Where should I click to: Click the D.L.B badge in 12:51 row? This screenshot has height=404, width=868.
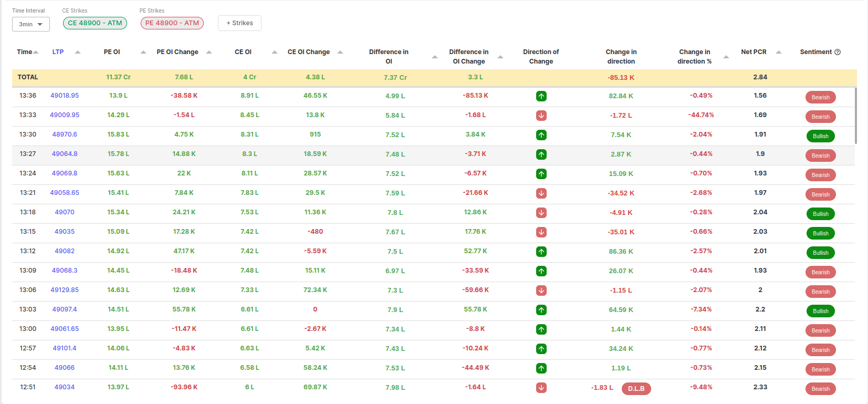(x=636, y=389)
